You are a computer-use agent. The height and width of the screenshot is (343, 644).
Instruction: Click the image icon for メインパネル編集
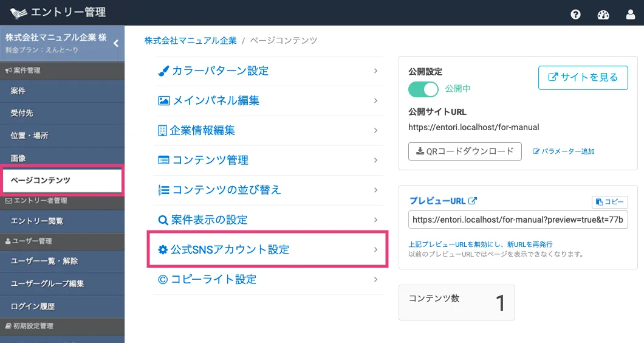coord(164,101)
